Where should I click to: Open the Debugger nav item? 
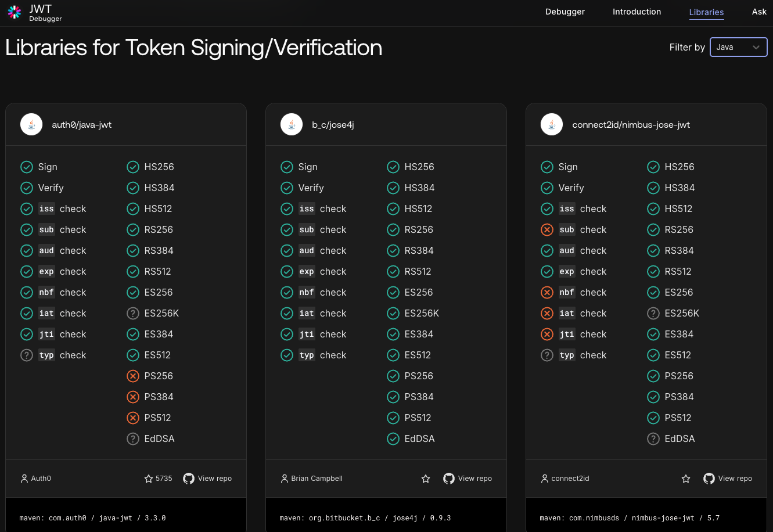[565, 12]
